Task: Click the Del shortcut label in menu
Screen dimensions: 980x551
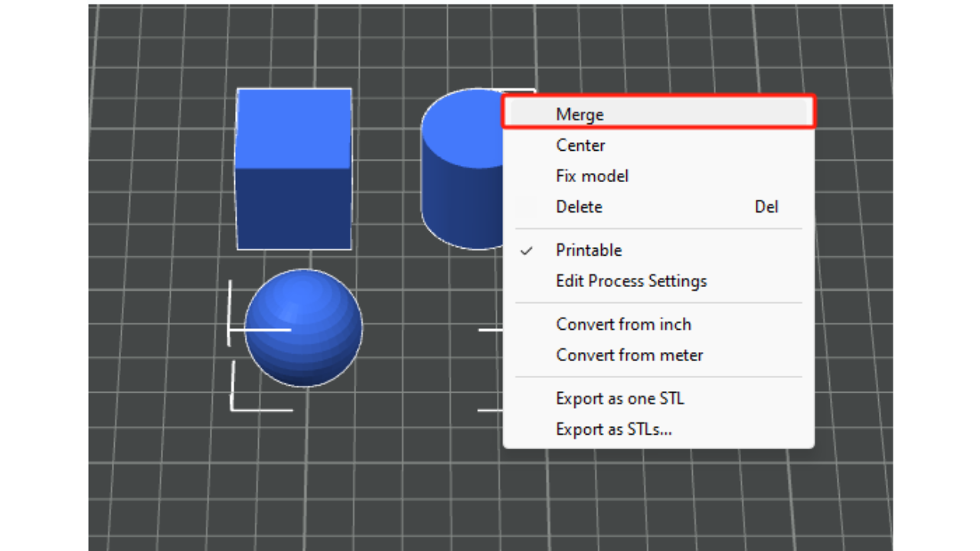Action: coord(766,207)
